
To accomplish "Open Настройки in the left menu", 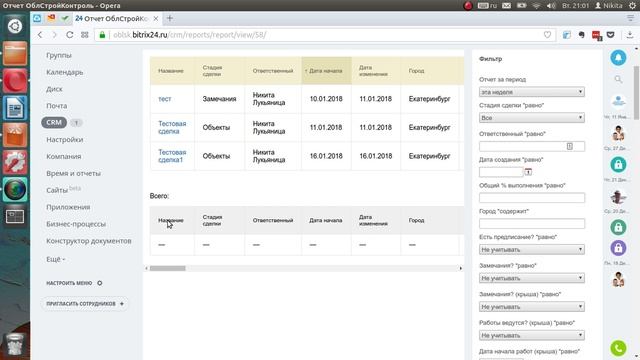I will [64, 140].
